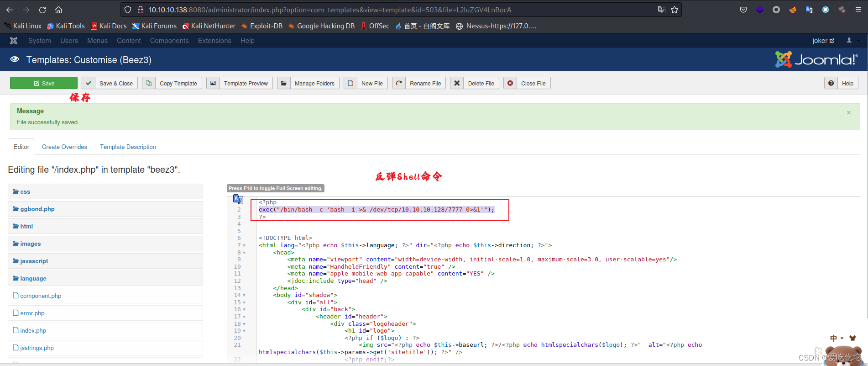Open Pocket save icon in toolbar
This screenshot has width=868, height=366.
tap(743, 10)
